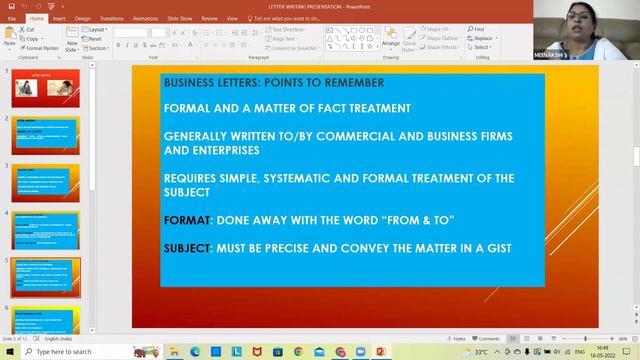
Task: Open Shape Outline options
Action: [440, 38]
